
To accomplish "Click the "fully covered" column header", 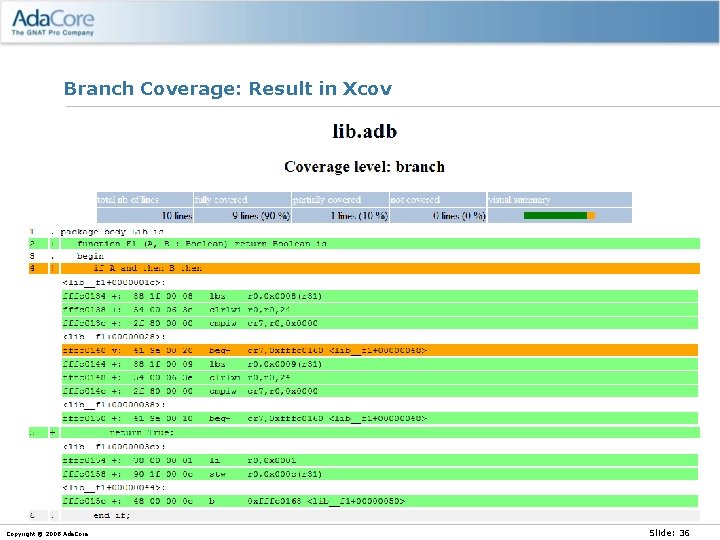I will (x=242, y=200).
